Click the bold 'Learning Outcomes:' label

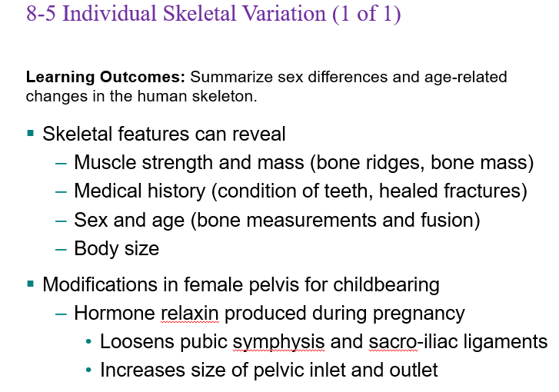click(x=105, y=77)
